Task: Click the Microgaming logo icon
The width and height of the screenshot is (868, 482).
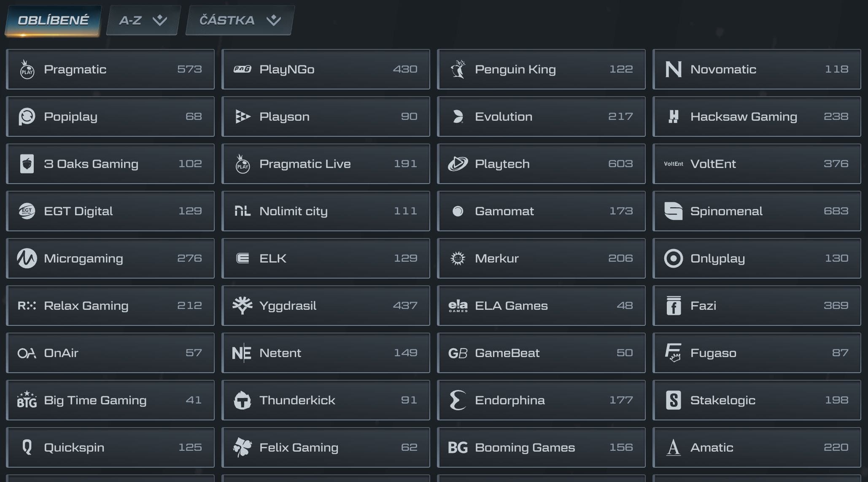Action: pos(27,258)
